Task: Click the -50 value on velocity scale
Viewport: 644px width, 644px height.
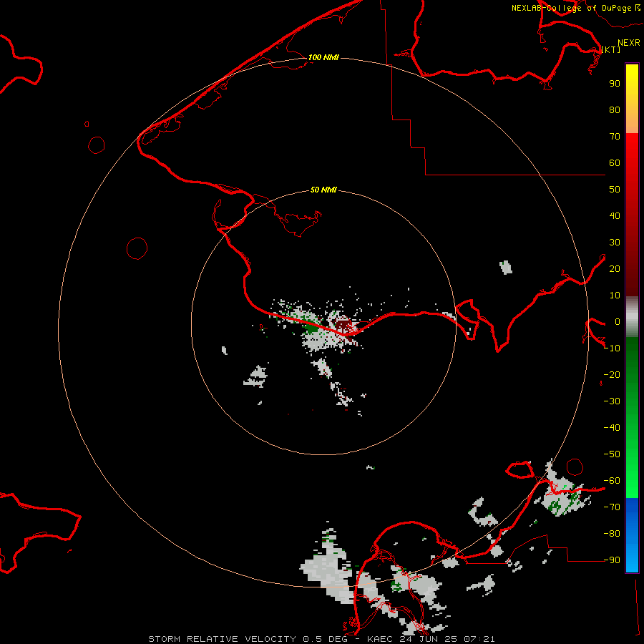Action: point(612,454)
